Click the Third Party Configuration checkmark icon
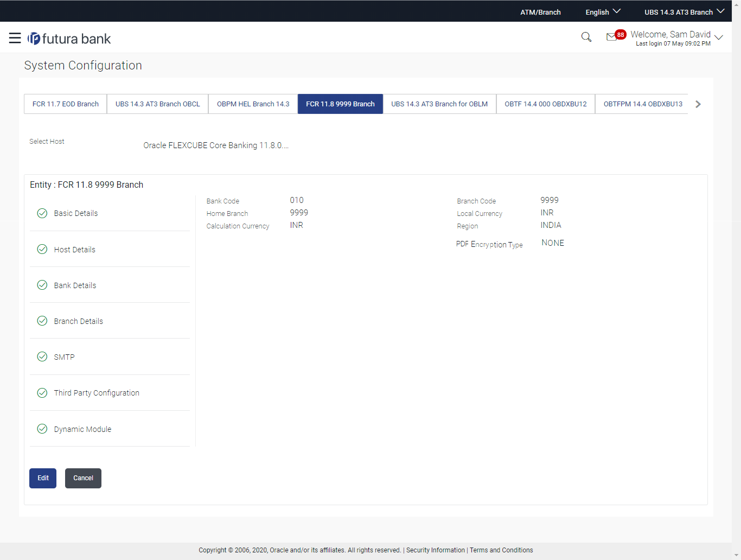The width and height of the screenshot is (741, 560). (x=42, y=393)
